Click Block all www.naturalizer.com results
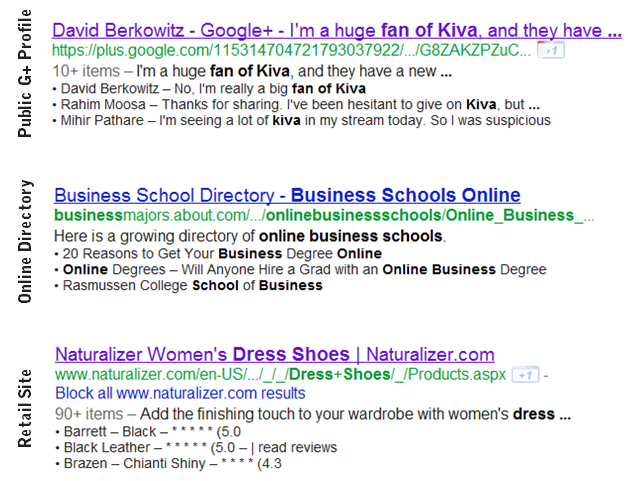 pyautogui.click(x=180, y=393)
